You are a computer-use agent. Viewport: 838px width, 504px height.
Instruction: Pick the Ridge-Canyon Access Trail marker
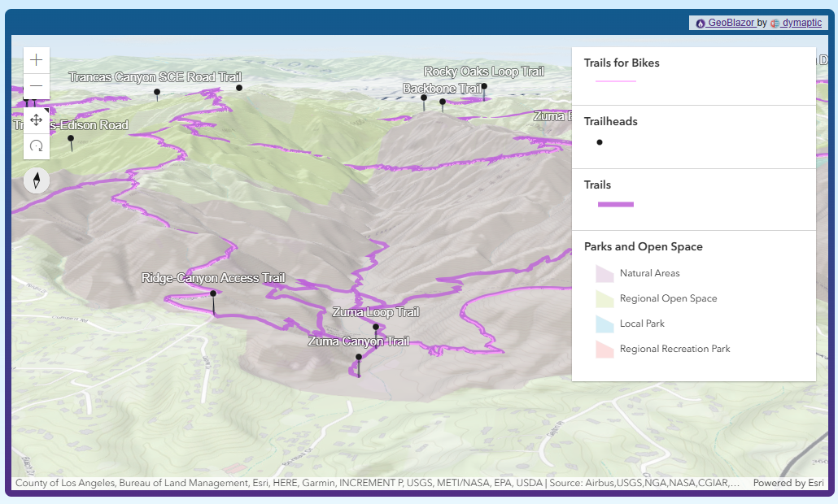(x=213, y=294)
